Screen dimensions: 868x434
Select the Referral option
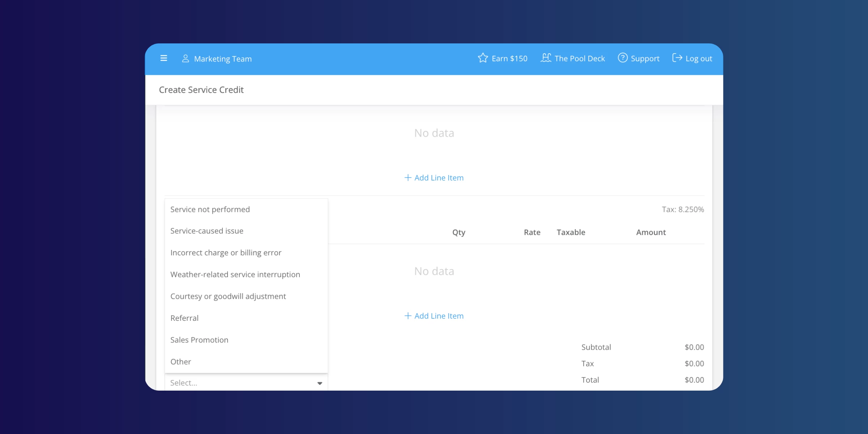[x=184, y=318]
